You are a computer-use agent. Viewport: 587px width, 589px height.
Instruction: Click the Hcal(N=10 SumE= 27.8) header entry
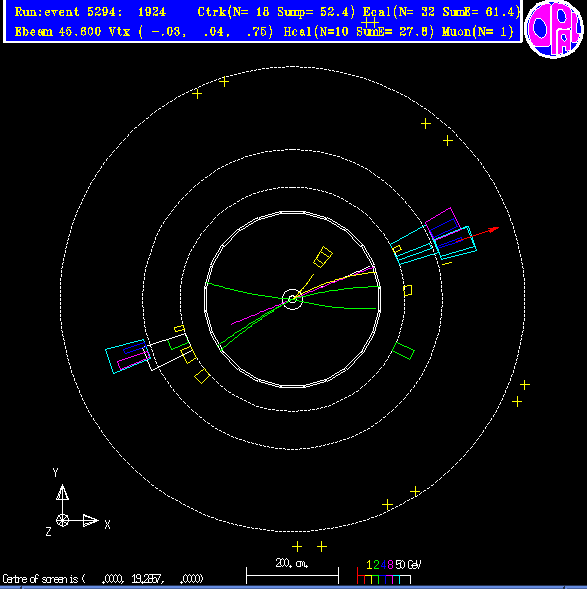pyautogui.click(x=358, y=32)
